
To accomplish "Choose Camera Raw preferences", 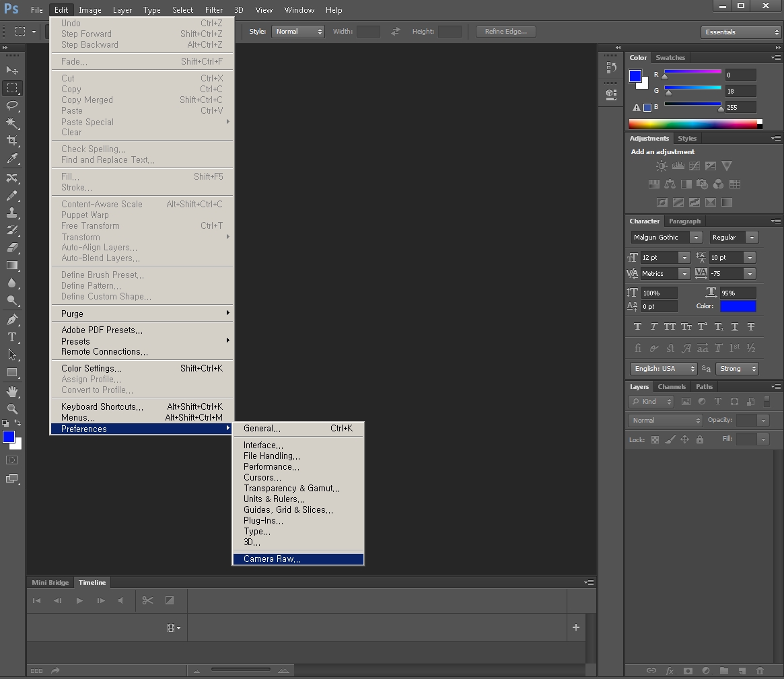I will [x=299, y=559].
